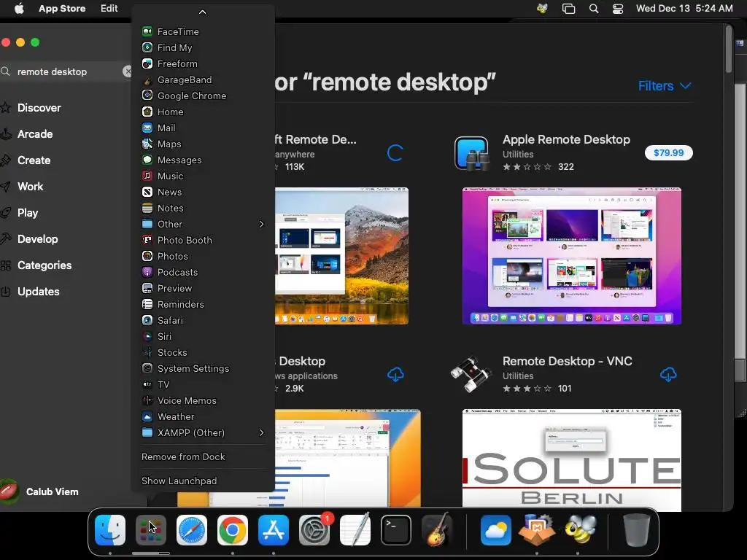The height and width of the screenshot is (560, 747).
Task: Open Spotlight search in menu bar
Action: [x=594, y=9]
